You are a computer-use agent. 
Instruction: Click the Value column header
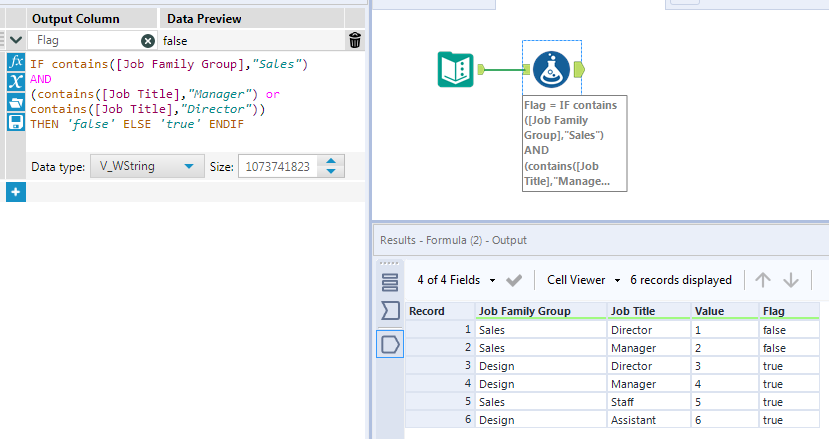(x=725, y=311)
